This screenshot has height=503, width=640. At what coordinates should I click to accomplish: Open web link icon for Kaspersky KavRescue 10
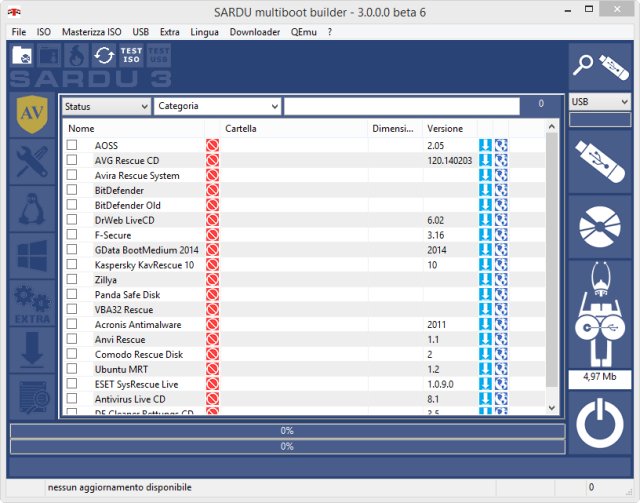pos(501,265)
